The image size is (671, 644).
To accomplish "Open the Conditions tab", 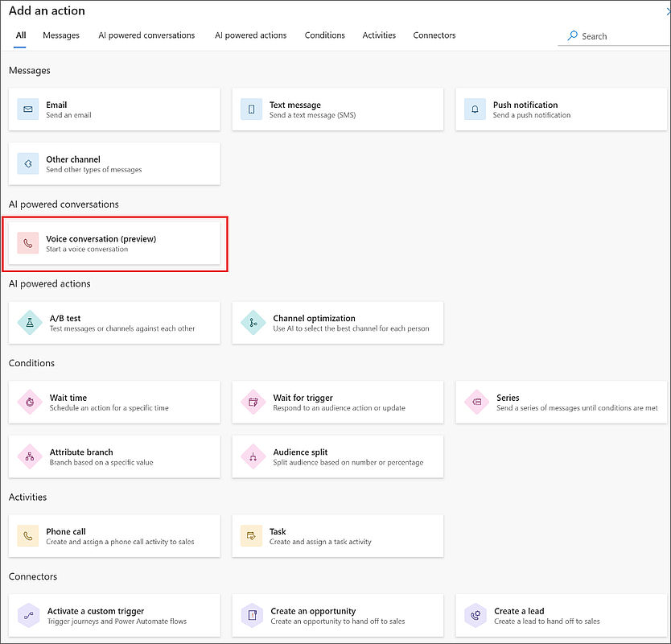I will (x=324, y=35).
